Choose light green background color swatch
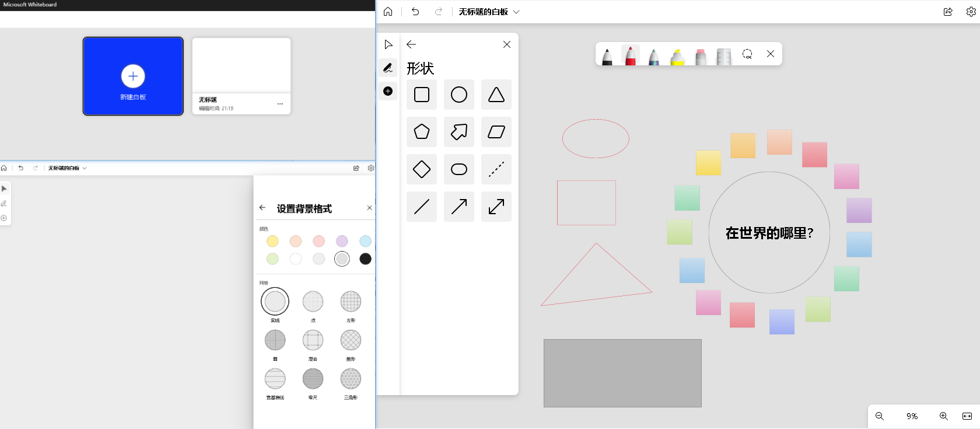The width and height of the screenshot is (980, 429). pyautogui.click(x=272, y=259)
